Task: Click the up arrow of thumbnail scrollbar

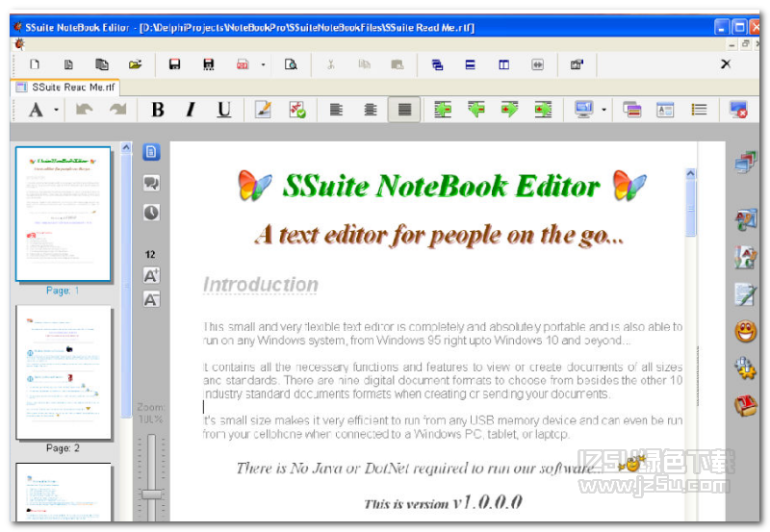Action: pos(126,147)
